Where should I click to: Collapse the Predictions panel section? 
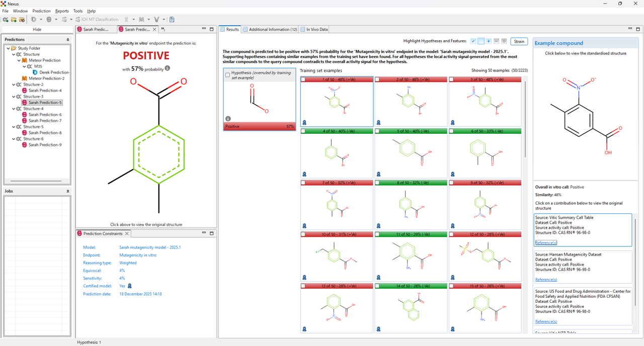pos(68,39)
